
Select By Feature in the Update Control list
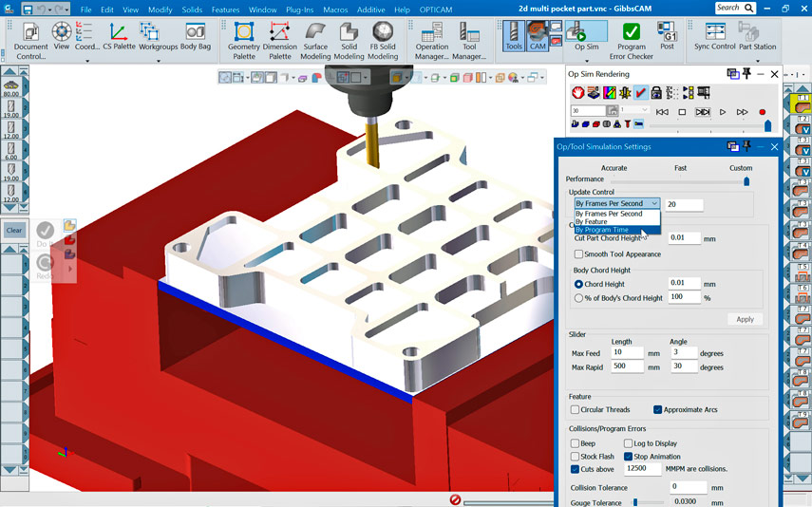click(x=592, y=222)
